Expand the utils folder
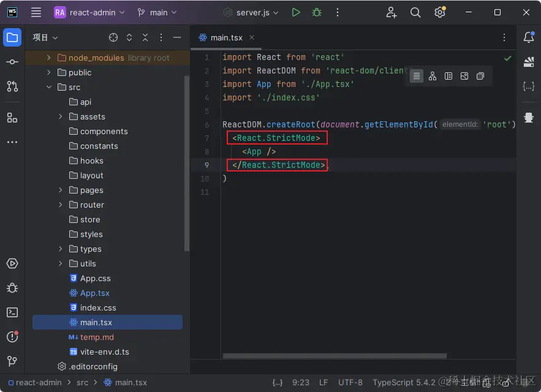This screenshot has height=392, width=541. (x=61, y=263)
